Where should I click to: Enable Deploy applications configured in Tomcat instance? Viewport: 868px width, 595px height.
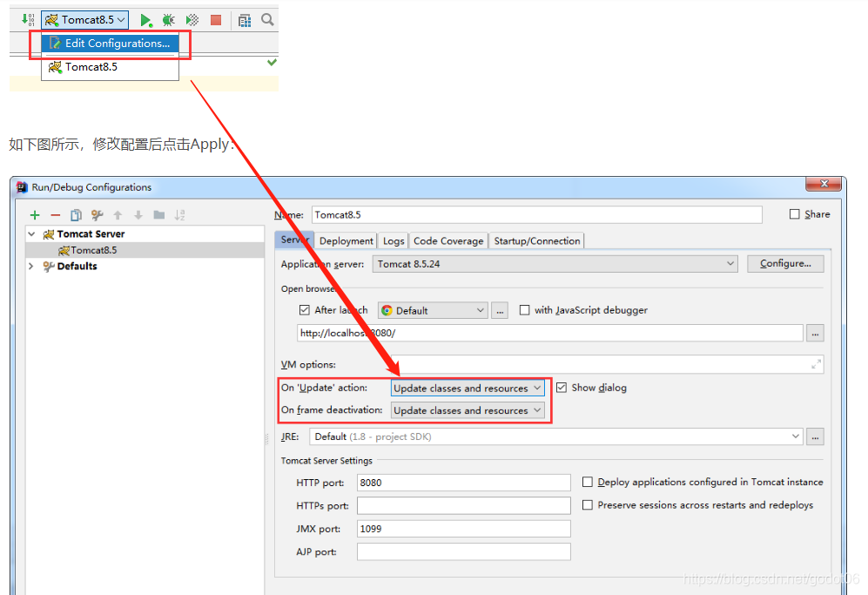(x=588, y=482)
